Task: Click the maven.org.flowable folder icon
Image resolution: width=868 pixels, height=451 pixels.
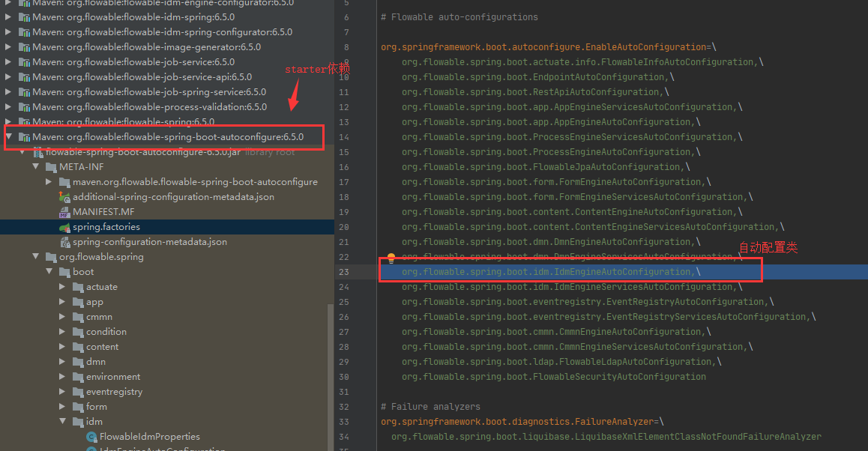Action: (x=64, y=182)
